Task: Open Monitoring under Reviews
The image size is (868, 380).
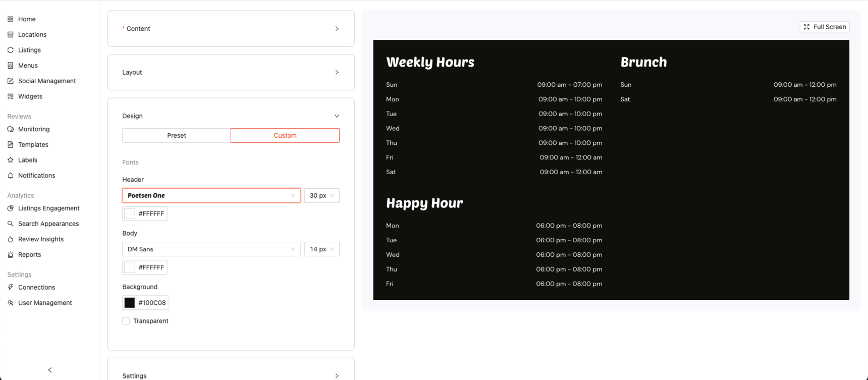Action: pyautogui.click(x=34, y=129)
